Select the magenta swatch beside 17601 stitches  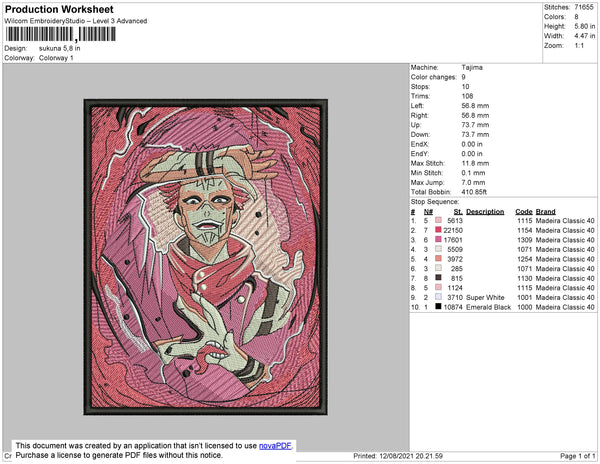tap(438, 239)
